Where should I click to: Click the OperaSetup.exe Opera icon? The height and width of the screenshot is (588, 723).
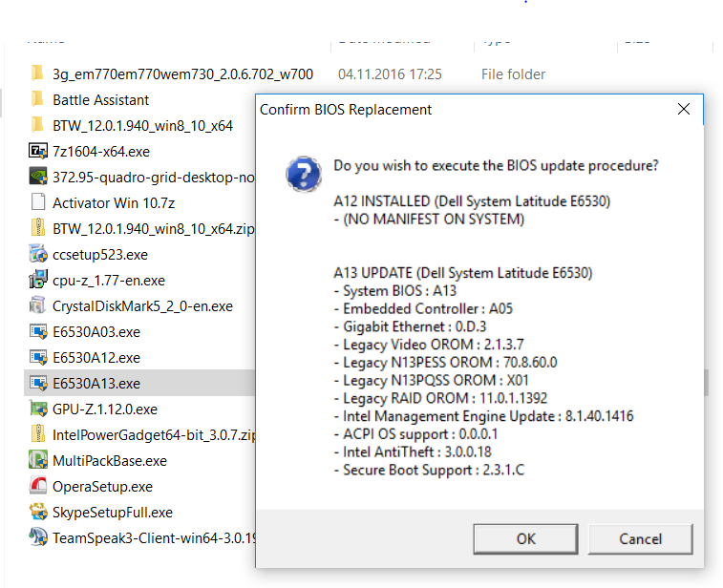[38, 487]
